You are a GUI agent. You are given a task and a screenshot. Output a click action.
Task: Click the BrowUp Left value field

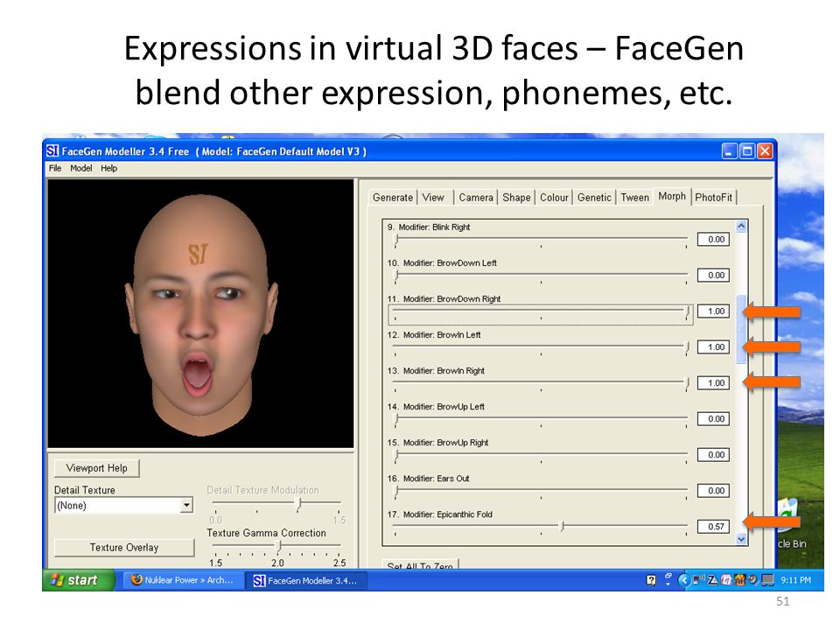(x=713, y=419)
